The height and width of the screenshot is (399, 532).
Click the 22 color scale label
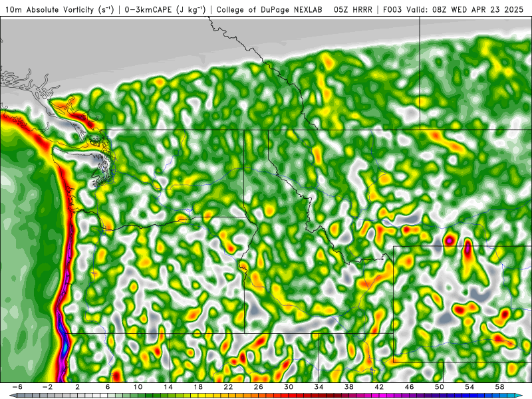228,387
